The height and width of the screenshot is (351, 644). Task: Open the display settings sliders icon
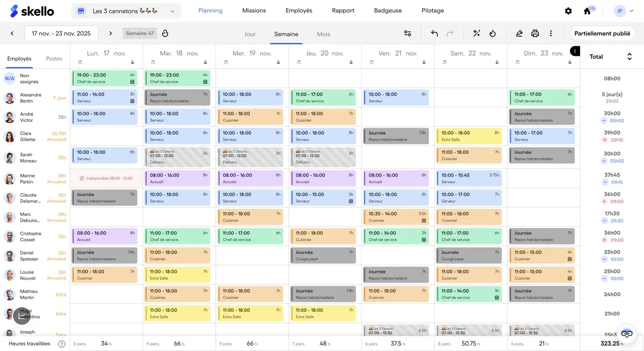click(408, 33)
